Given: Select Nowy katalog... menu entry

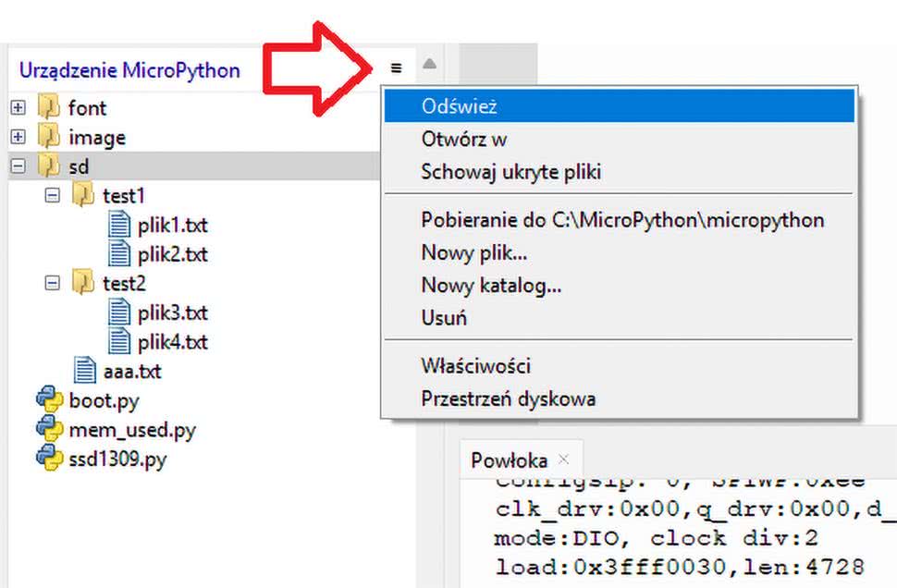Looking at the screenshot, I should coord(491,286).
